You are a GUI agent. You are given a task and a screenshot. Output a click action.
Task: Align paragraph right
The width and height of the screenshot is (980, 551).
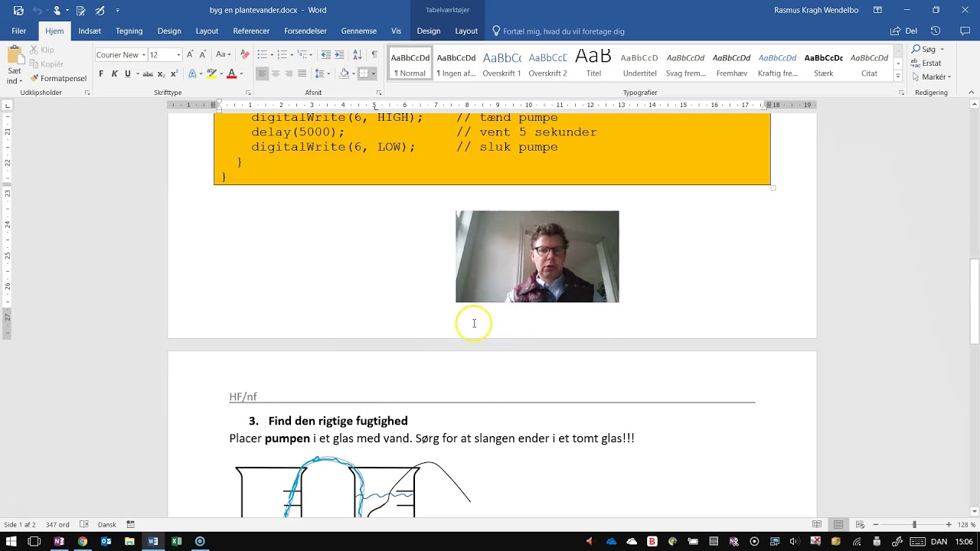tap(289, 73)
